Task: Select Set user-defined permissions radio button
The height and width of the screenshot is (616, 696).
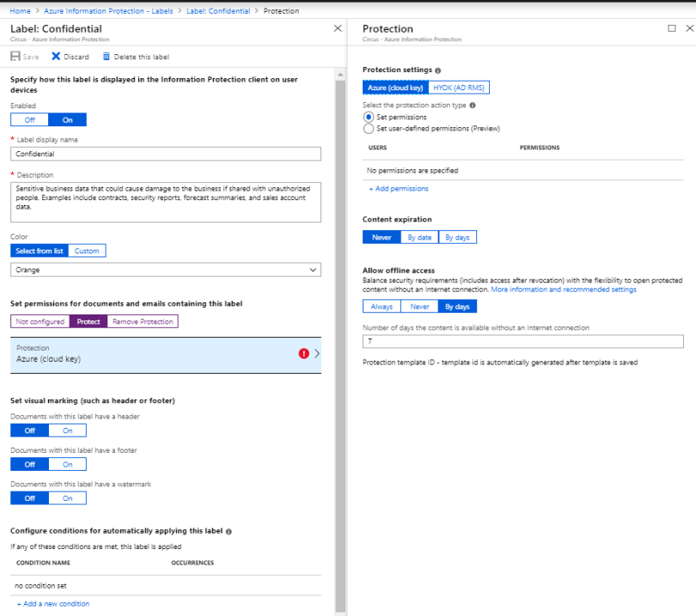Action: coord(369,129)
